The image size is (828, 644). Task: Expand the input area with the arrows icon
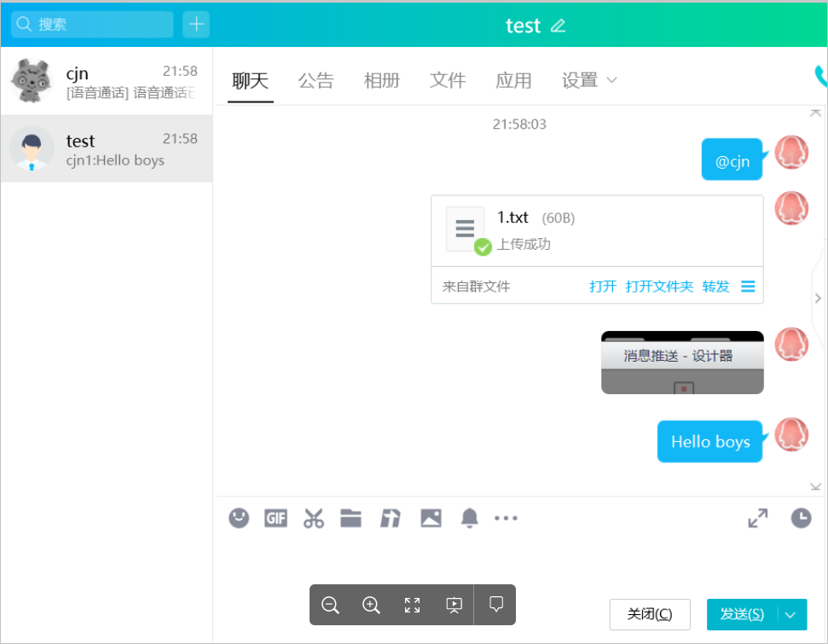(757, 518)
